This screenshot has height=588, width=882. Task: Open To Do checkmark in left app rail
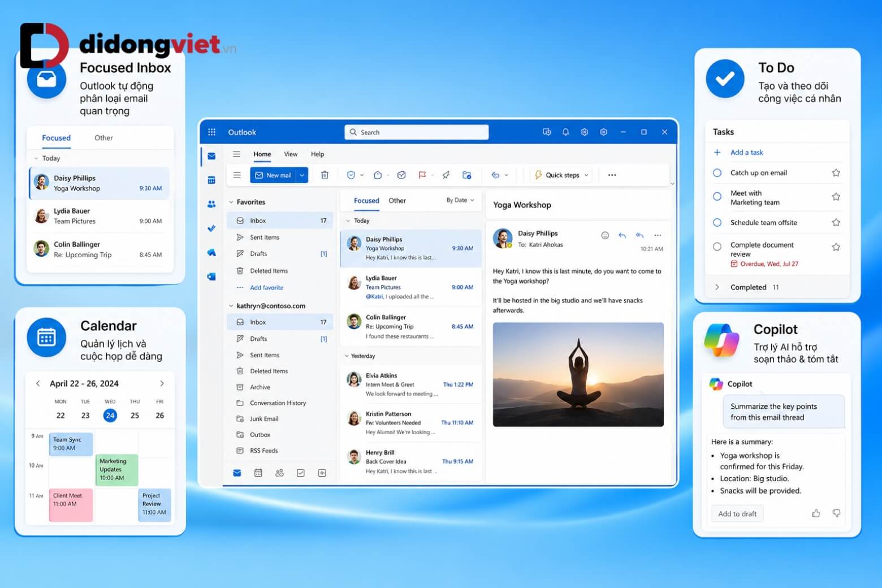click(211, 228)
